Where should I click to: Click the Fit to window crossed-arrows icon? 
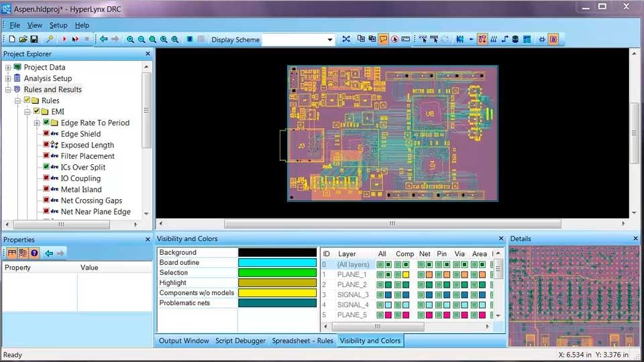click(346, 40)
